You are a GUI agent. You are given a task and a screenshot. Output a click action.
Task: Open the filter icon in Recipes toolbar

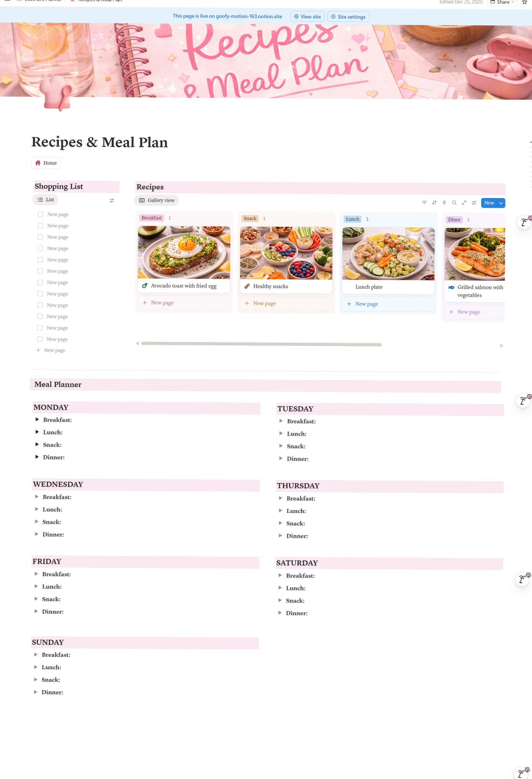[424, 202]
